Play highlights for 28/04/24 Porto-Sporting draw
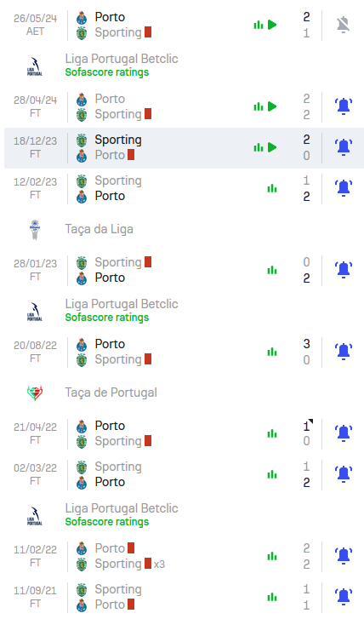Image resolution: width=364 pixels, height=619 pixels. tap(272, 106)
